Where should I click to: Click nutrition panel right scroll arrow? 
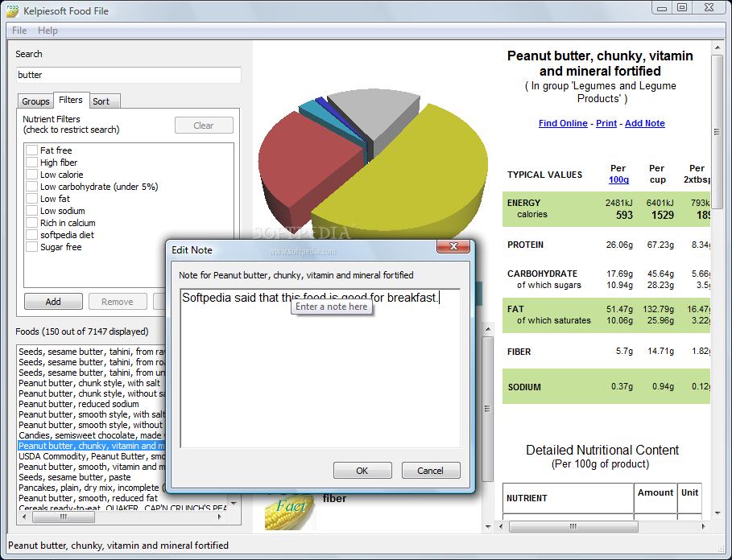[703, 526]
